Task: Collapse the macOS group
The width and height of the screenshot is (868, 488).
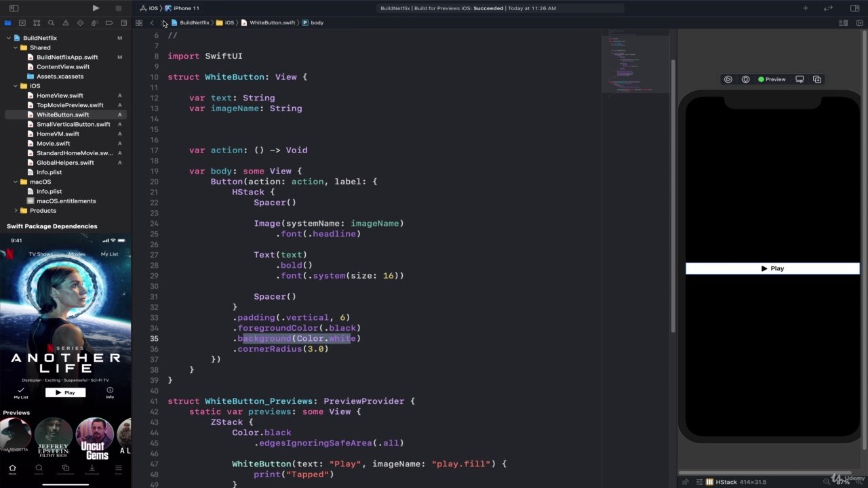Action: pyautogui.click(x=15, y=182)
